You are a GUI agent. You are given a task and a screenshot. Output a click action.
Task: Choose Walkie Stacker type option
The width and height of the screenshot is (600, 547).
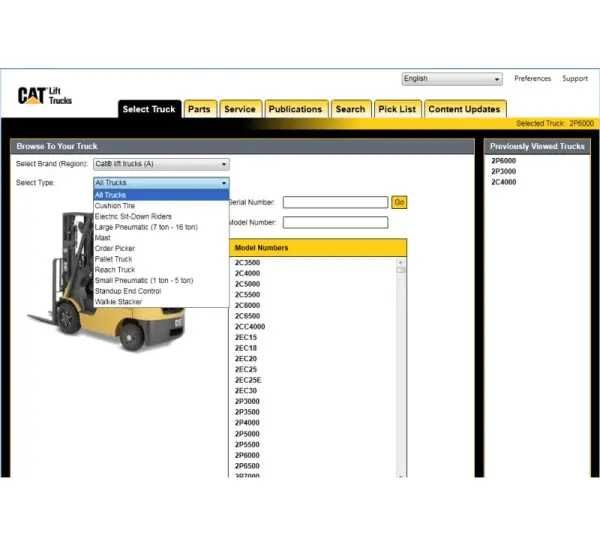pyautogui.click(x=161, y=302)
